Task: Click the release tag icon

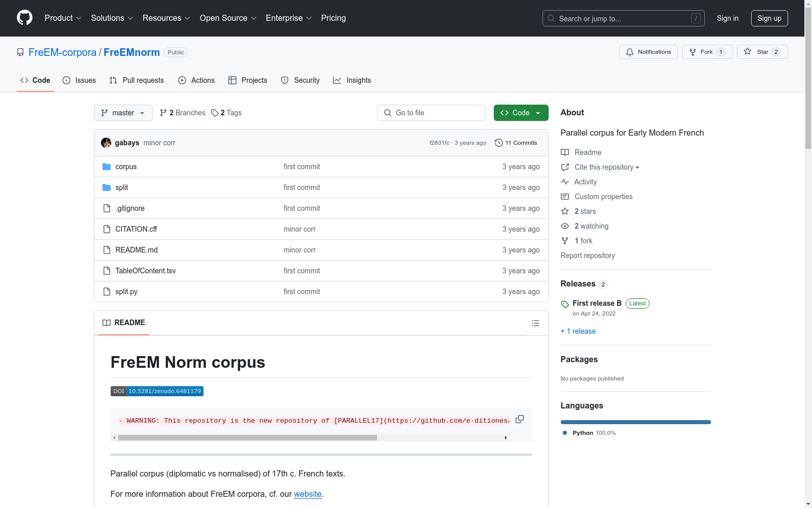Action: [x=565, y=304]
